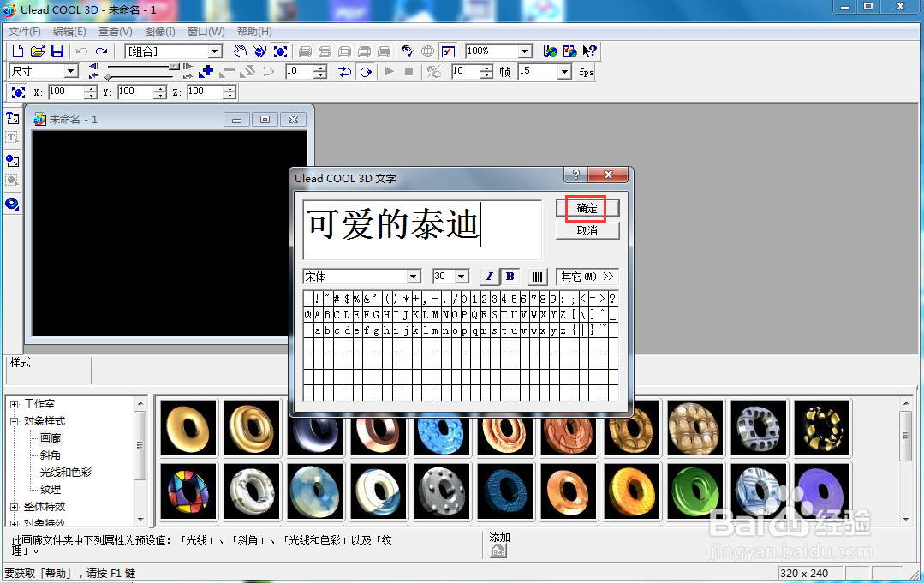Open the [组合] object list dropdown
The height and width of the screenshot is (583, 924).
[215, 51]
